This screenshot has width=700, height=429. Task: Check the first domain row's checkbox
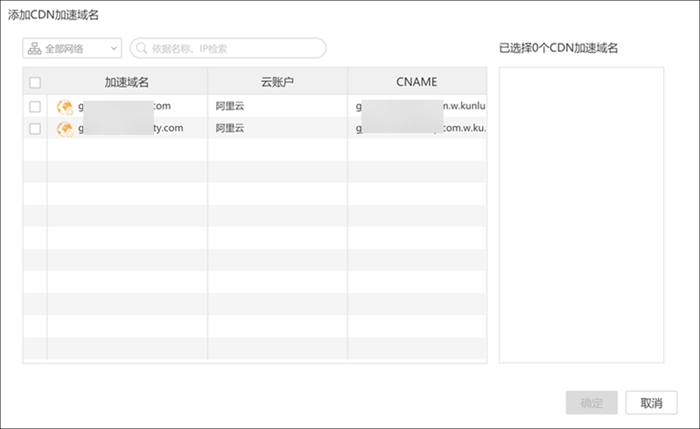(35, 106)
